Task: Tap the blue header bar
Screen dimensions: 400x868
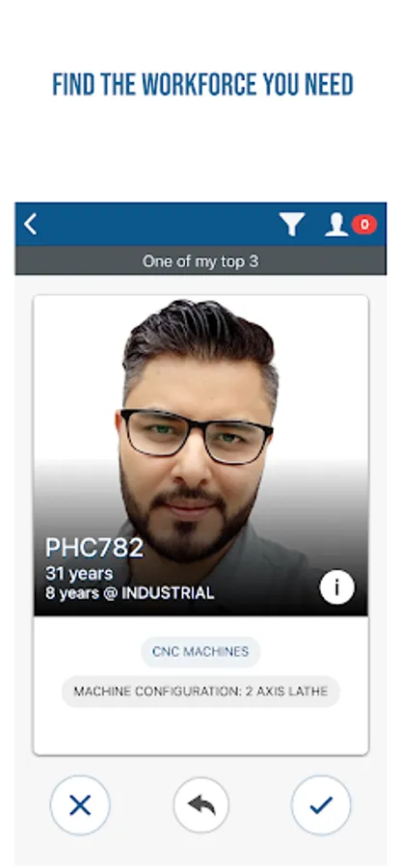Action: [x=200, y=225]
